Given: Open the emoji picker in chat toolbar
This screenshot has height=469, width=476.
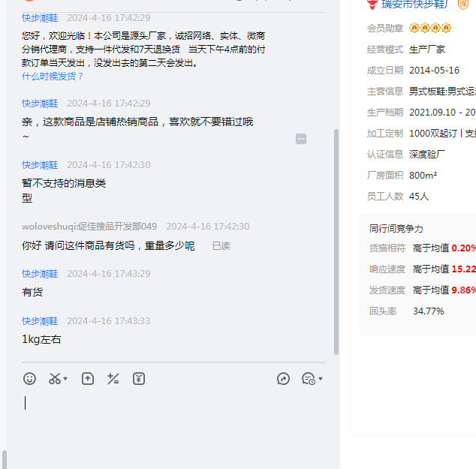Looking at the screenshot, I should 29,379.
